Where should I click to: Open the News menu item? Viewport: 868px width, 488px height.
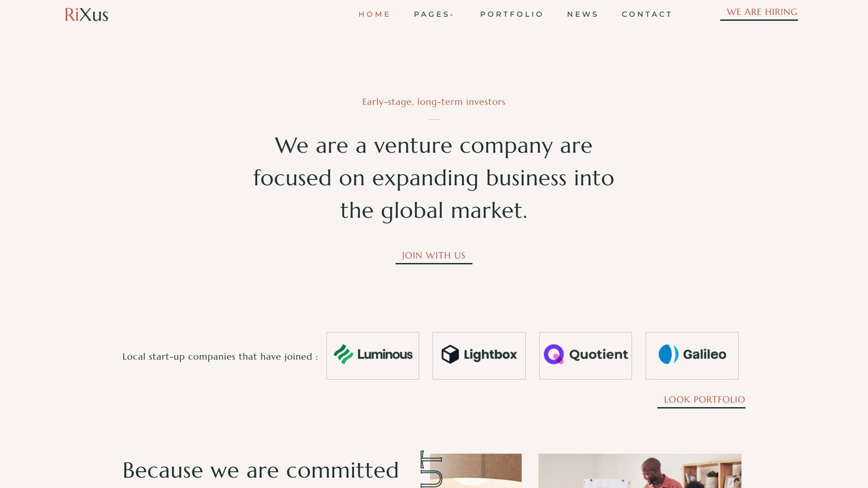point(583,15)
